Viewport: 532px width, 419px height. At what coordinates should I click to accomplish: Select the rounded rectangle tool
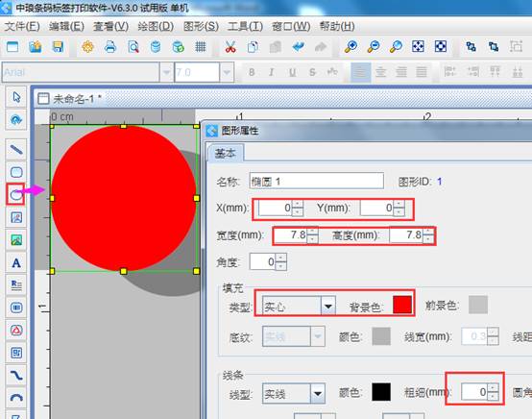(16, 172)
